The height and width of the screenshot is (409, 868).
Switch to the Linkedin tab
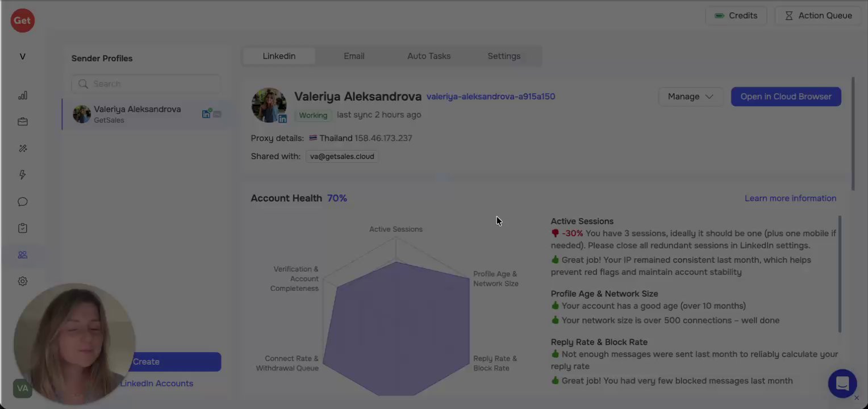click(279, 56)
